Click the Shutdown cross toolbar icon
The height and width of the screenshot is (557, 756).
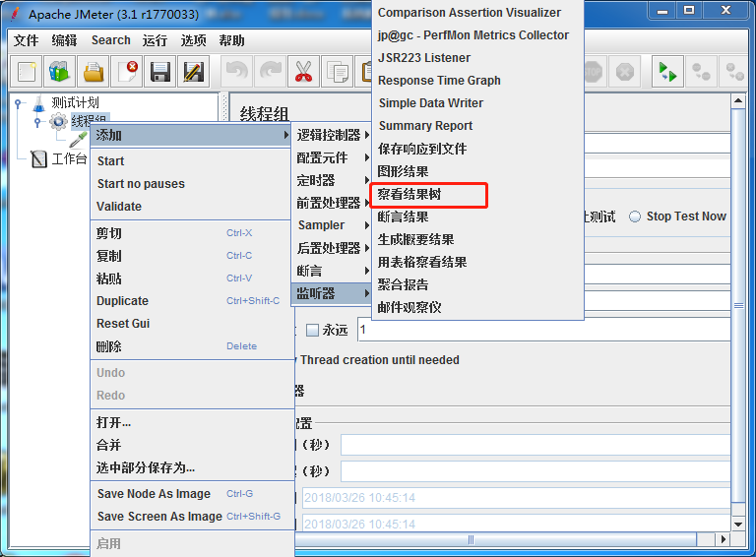625,72
